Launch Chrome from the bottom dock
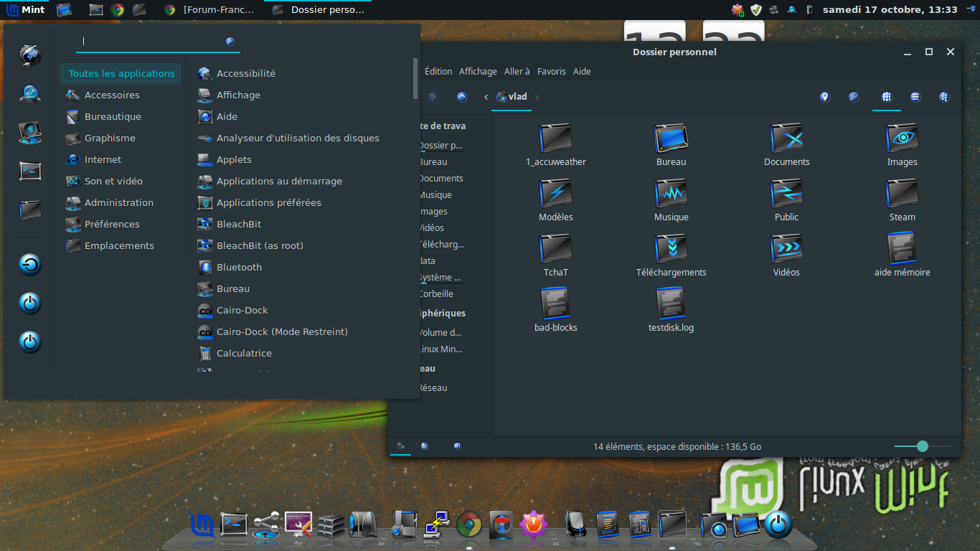 click(x=468, y=525)
